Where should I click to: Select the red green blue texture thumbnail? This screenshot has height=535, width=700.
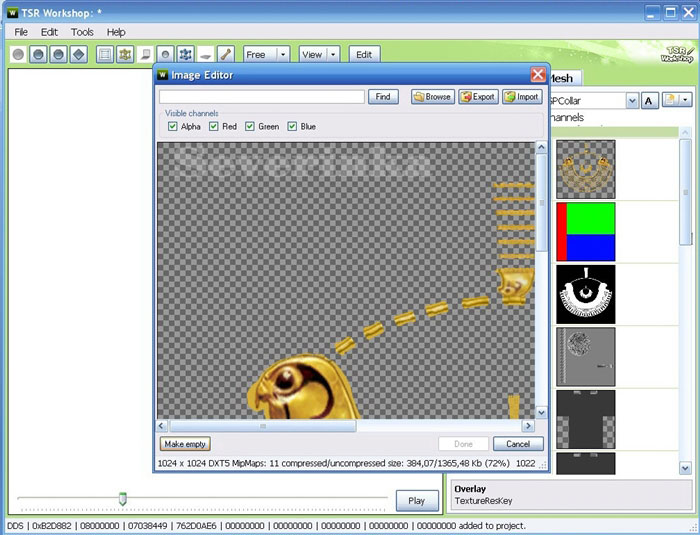click(586, 231)
